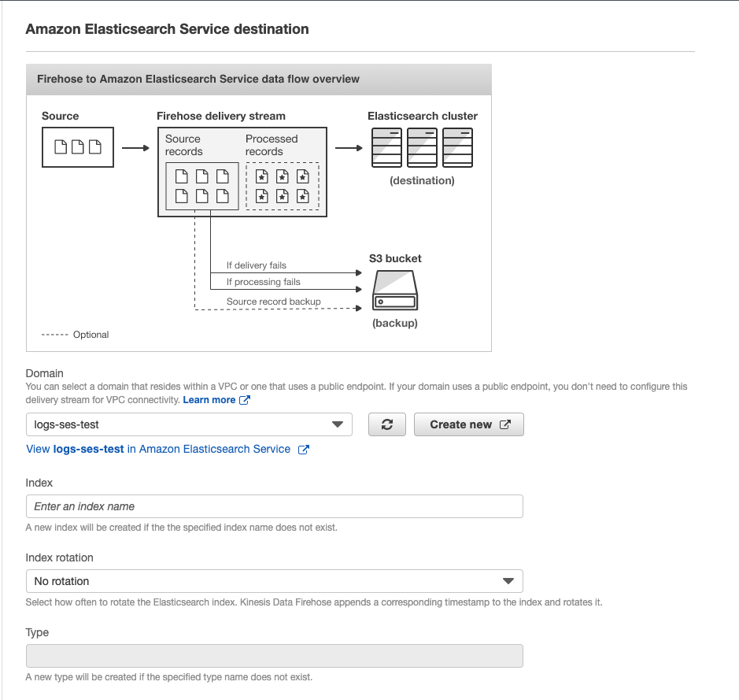Click the 'Optional' legend label

tap(91, 335)
